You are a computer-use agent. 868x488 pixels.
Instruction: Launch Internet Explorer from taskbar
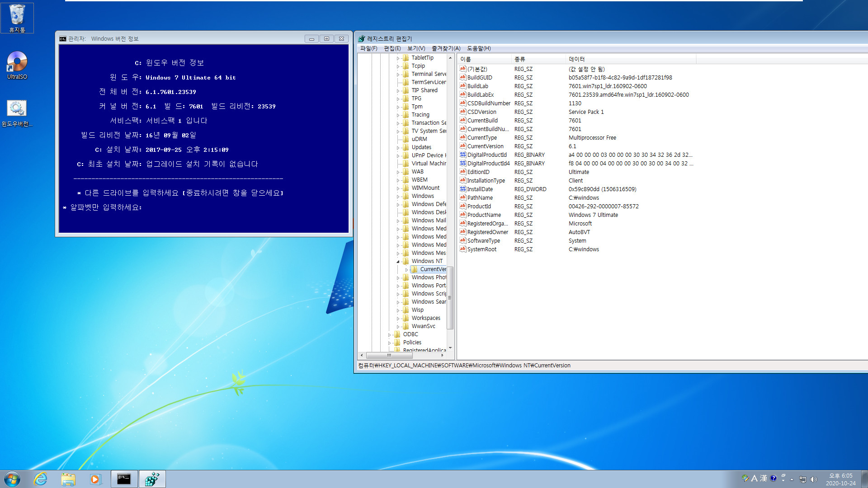41,479
